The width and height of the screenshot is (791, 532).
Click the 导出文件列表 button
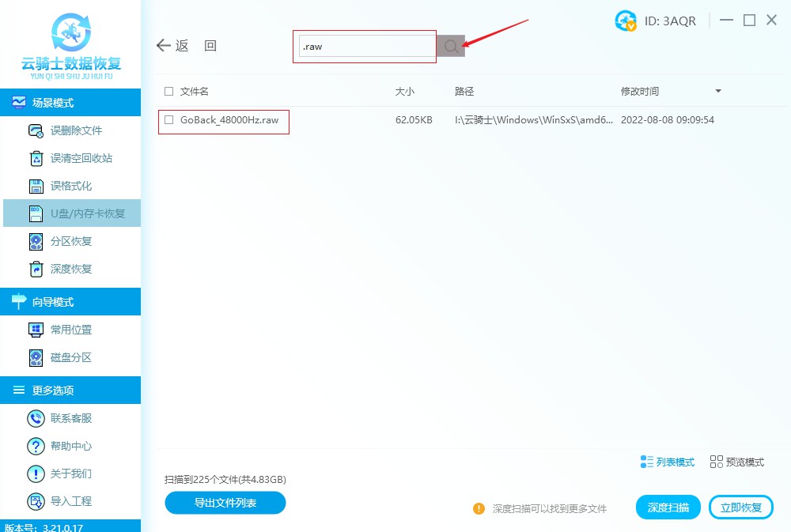(225, 503)
